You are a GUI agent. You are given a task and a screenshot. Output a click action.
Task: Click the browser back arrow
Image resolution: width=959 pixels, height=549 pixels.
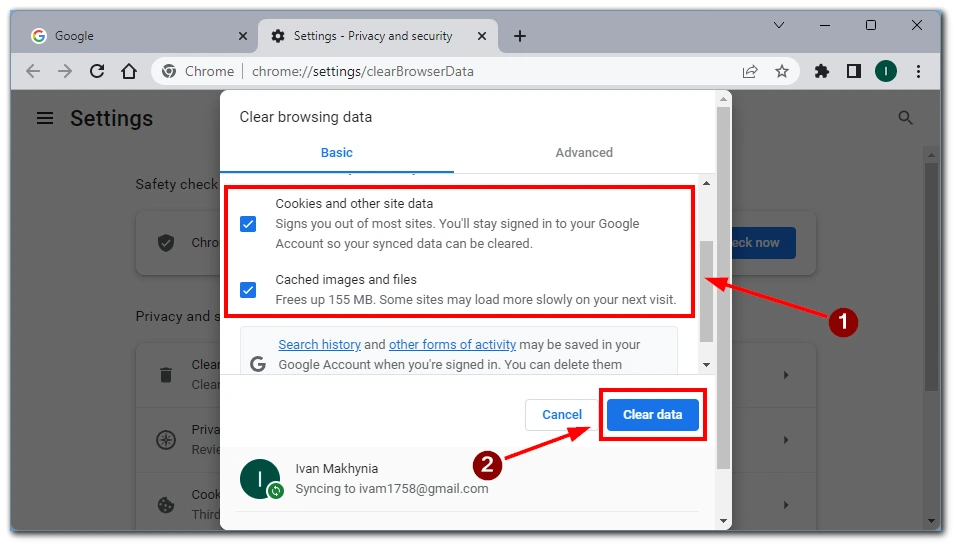[x=33, y=72]
